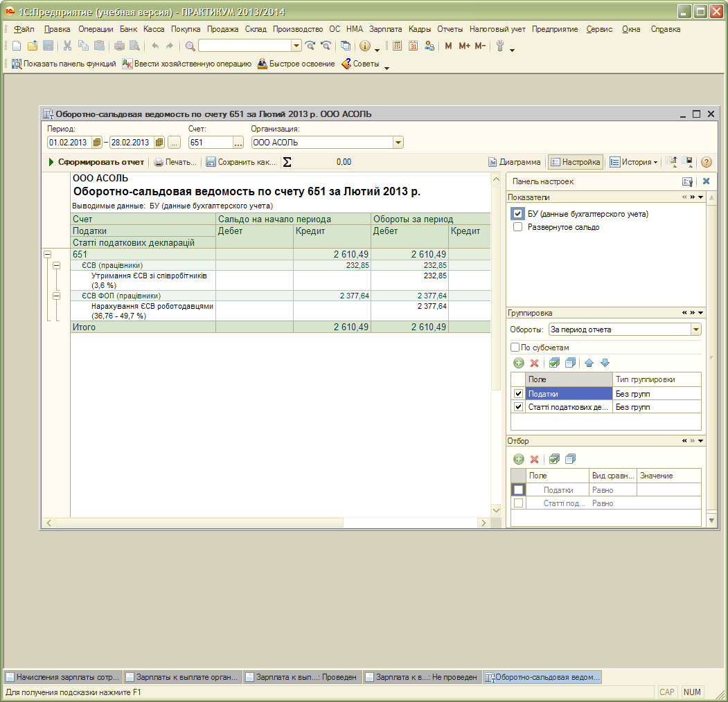Collapse the Группировка section arrow
728x702 pixels.
pyautogui.click(x=700, y=313)
